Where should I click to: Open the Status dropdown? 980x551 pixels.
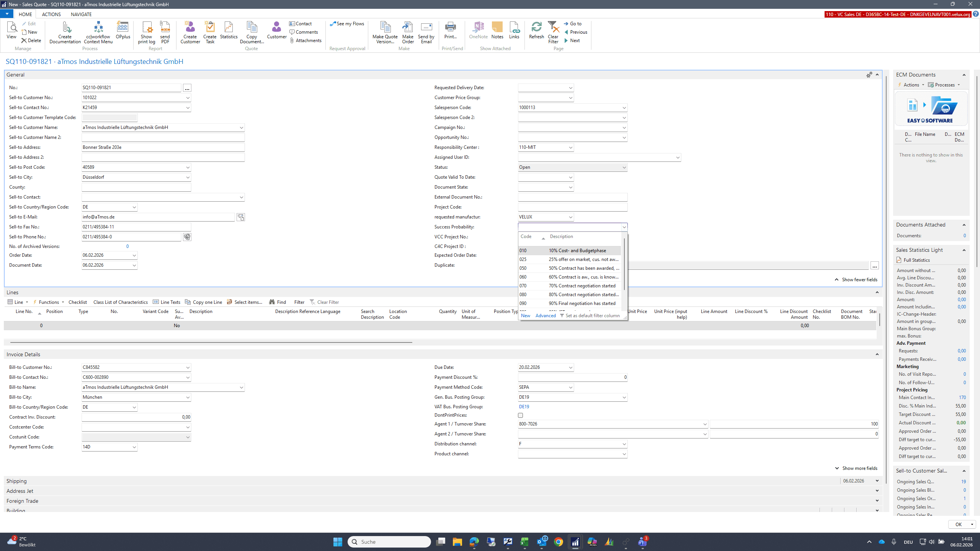[624, 168]
